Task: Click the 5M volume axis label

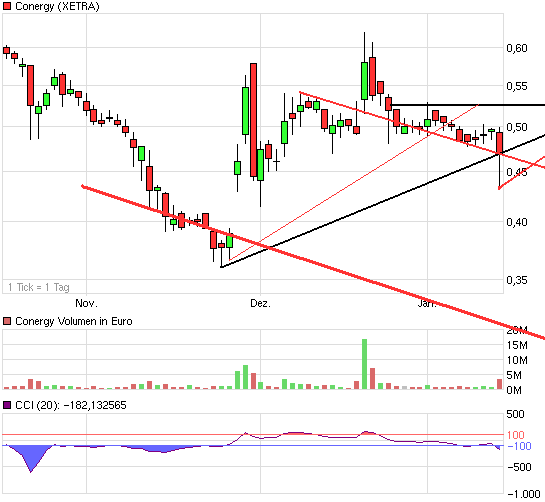Action: [x=514, y=375]
